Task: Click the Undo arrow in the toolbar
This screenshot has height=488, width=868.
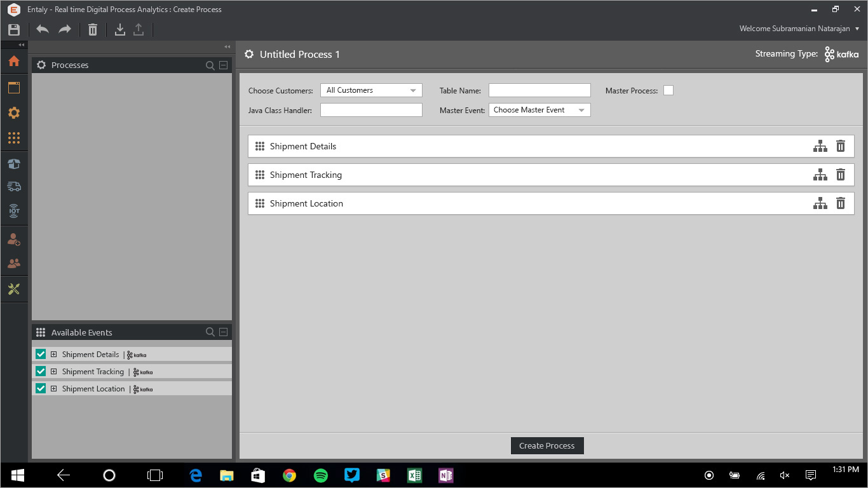Action: point(43,29)
